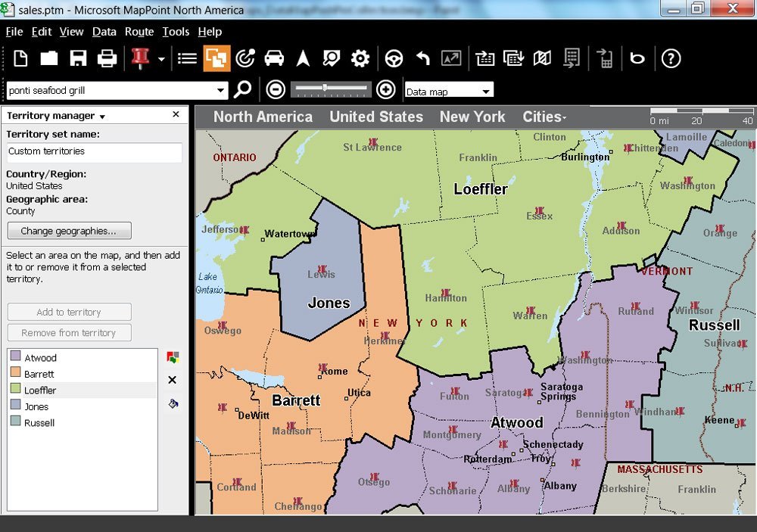Select the red Pushpin tool

(x=139, y=58)
